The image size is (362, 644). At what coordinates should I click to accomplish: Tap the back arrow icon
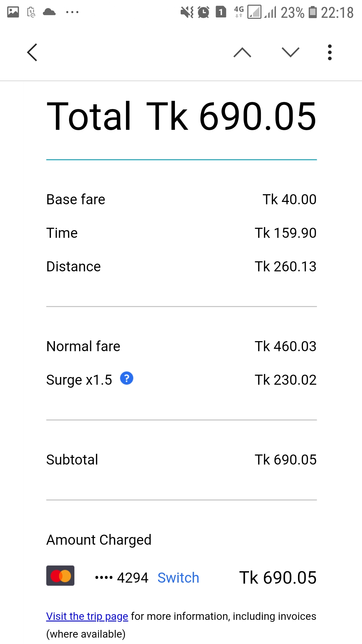pyautogui.click(x=32, y=52)
